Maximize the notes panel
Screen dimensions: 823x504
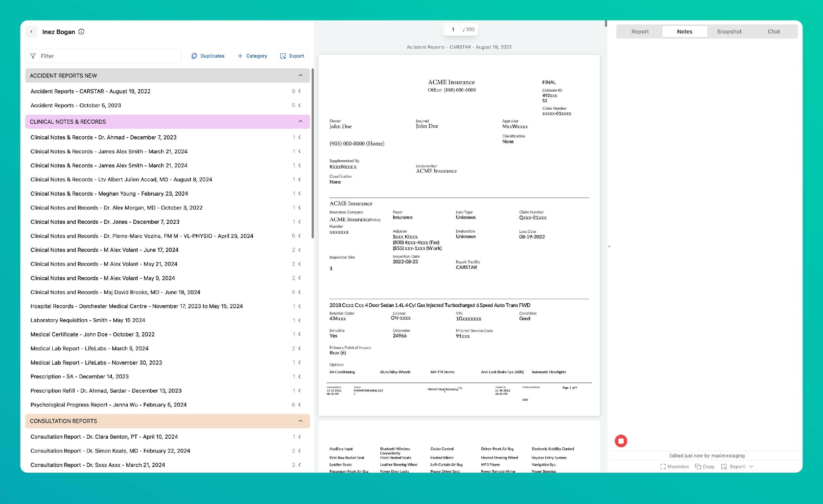point(674,466)
